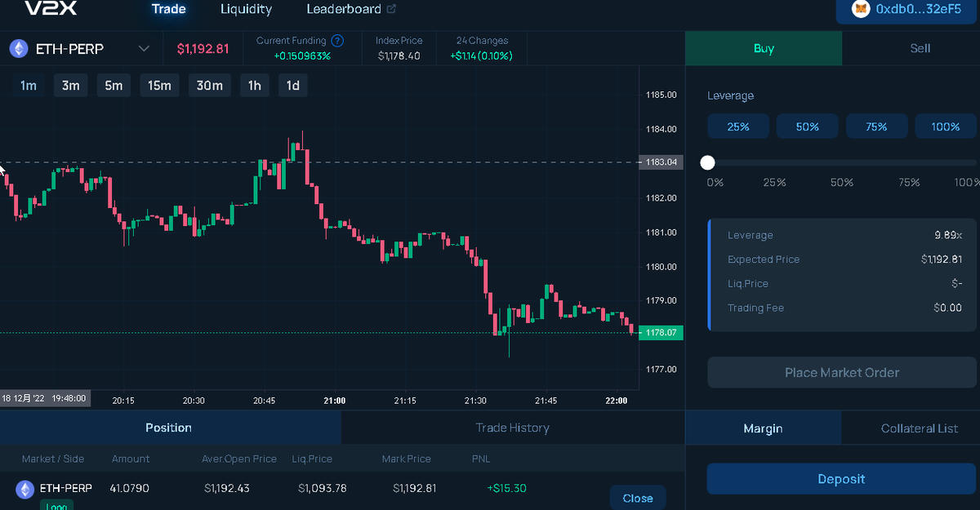Set leverage preset to 100%

(x=946, y=126)
